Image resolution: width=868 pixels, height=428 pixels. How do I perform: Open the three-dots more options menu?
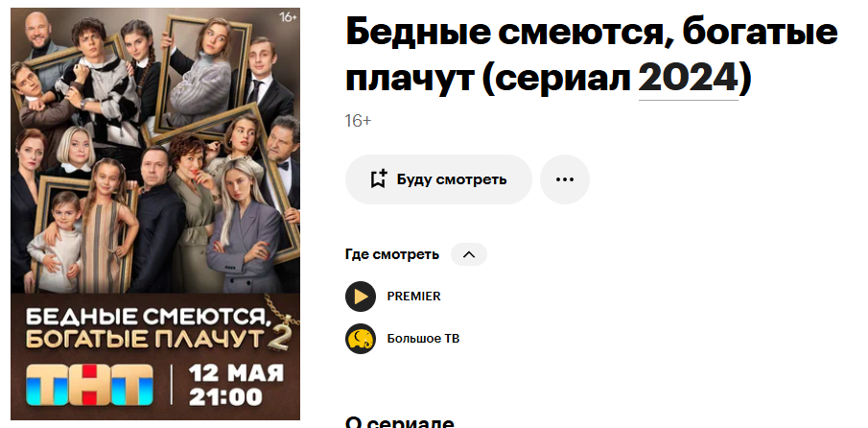[565, 179]
